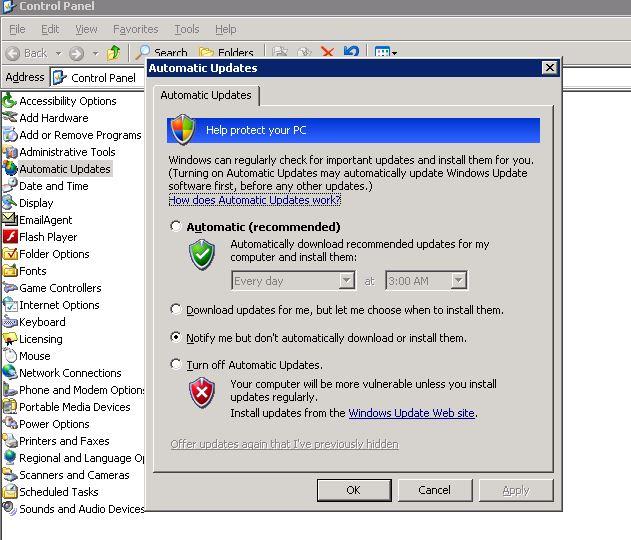Open the Internet Options icon
The height and width of the screenshot is (540, 631).
(x=9, y=305)
